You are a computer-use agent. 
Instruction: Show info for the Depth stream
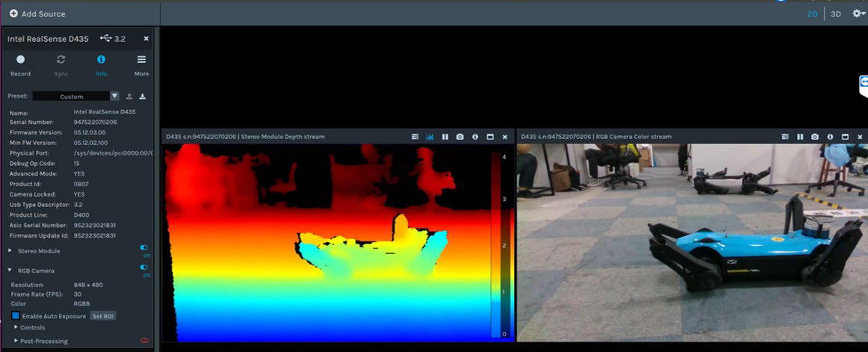pos(475,137)
